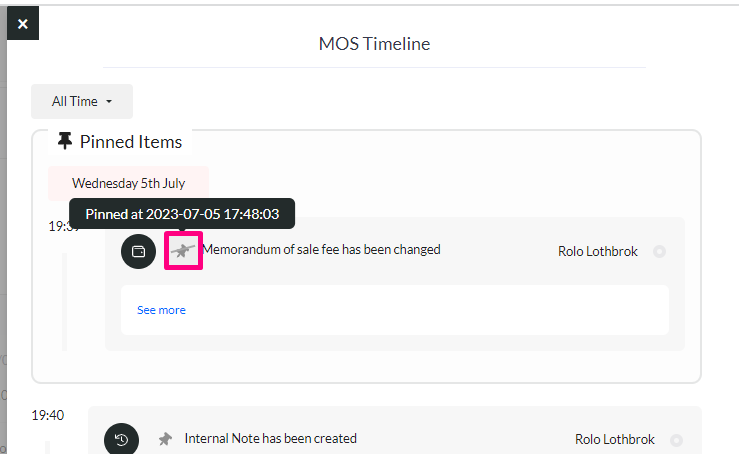Toggle the circle beside Internal Note's Rolo Lothbrok

[676, 440]
